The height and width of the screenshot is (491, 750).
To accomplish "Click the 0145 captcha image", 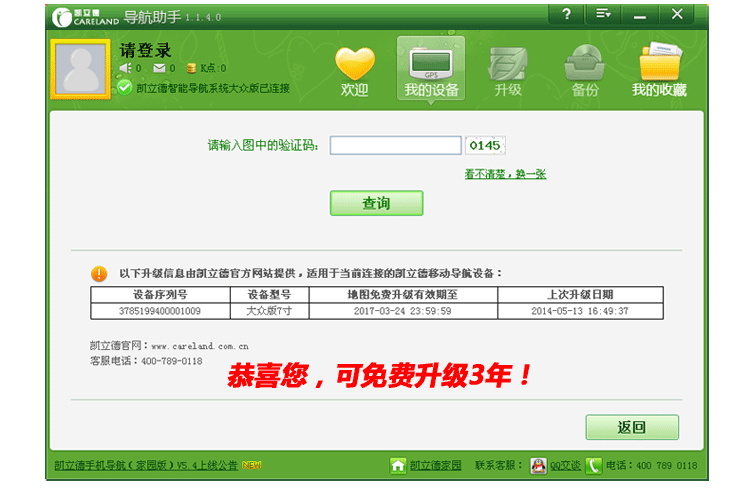I will point(485,145).
